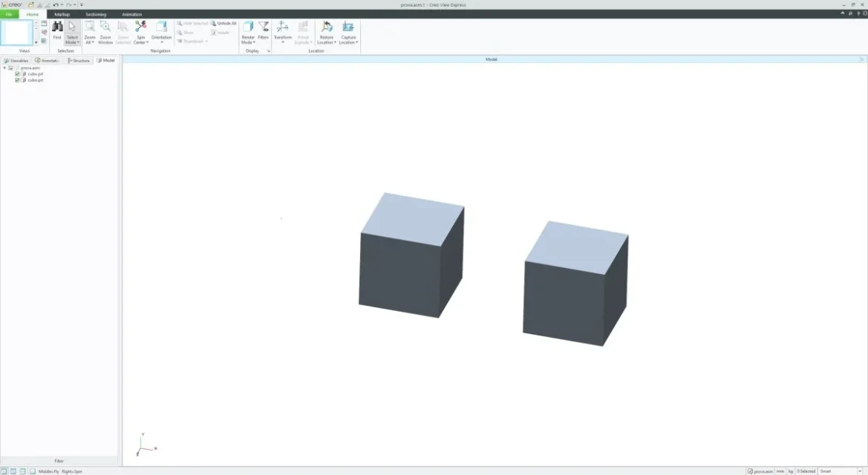Open the Orientation tool

pyautogui.click(x=161, y=27)
